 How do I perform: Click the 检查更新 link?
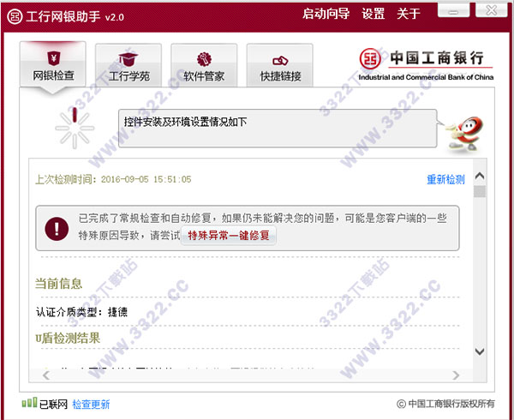[x=91, y=405]
